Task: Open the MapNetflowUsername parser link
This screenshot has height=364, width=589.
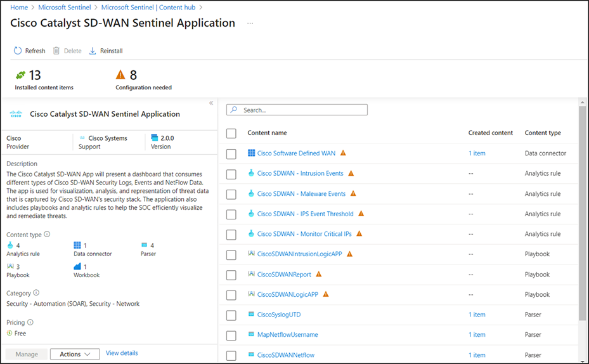Action: coord(287,334)
